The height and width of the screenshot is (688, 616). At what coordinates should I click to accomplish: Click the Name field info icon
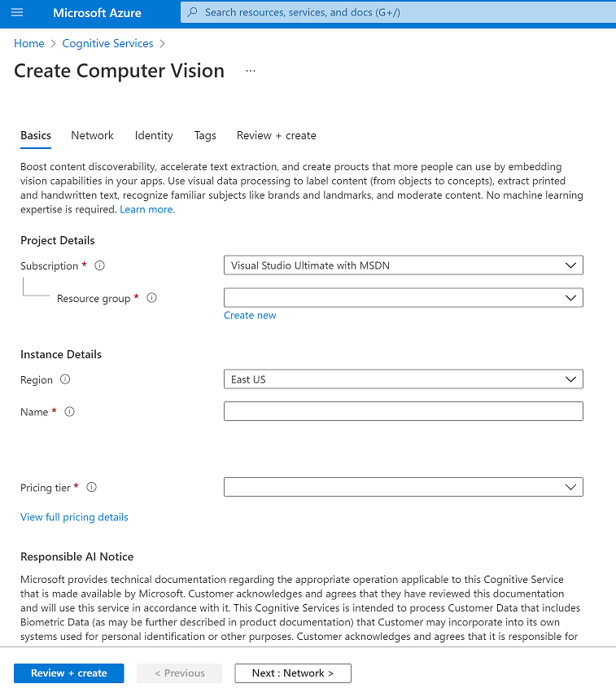(69, 412)
